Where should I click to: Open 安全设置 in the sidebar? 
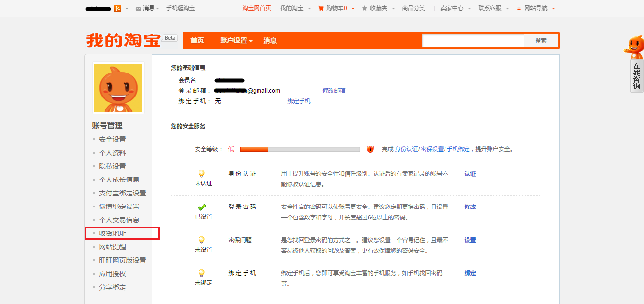click(x=113, y=139)
